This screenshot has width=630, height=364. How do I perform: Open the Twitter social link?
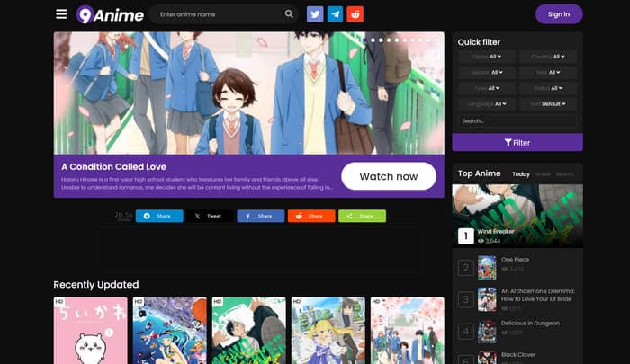[315, 14]
